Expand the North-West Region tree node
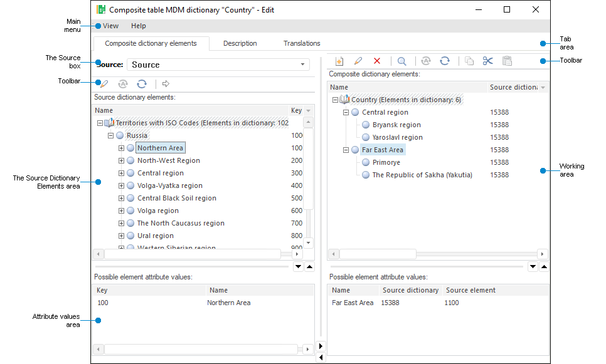606x364 pixels. (121, 160)
